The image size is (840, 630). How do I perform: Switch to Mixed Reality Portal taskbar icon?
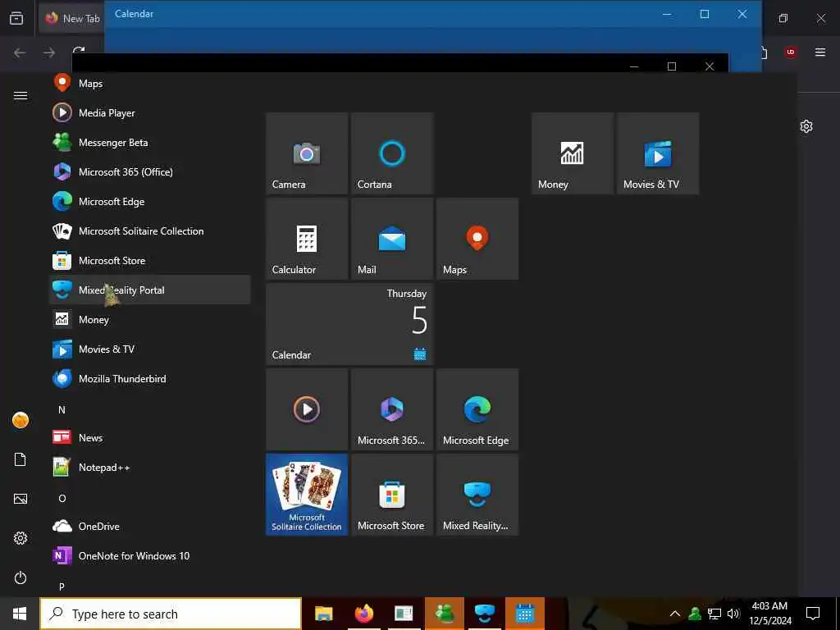(x=485, y=614)
